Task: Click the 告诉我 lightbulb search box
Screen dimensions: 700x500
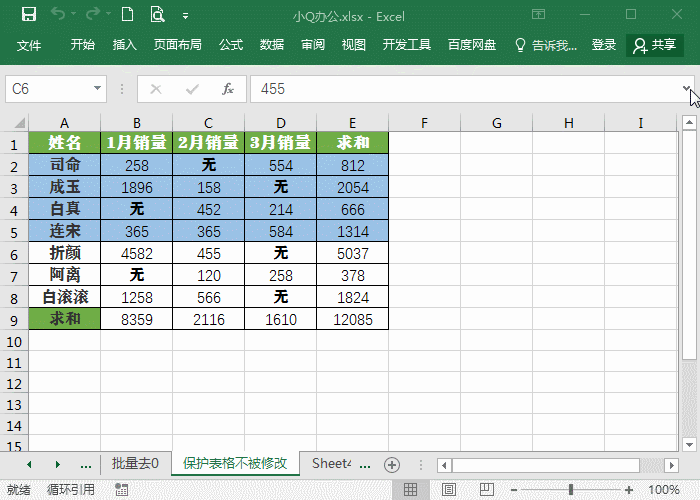Action: 546,45
